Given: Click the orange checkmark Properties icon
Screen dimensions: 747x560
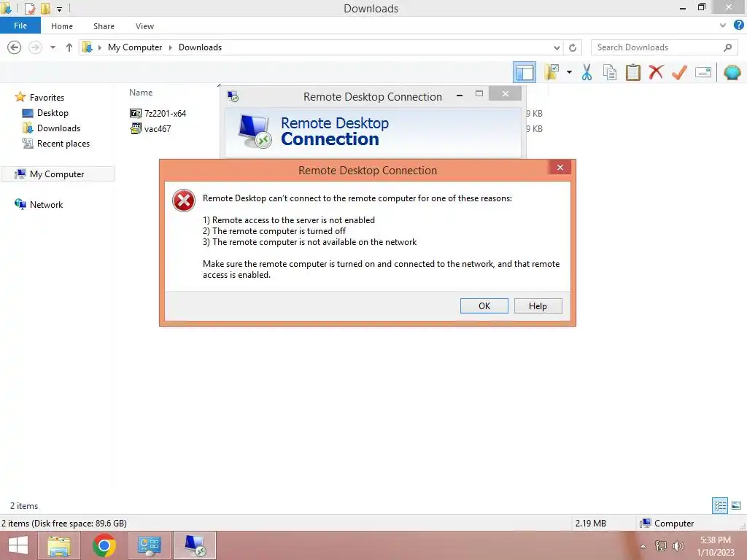Looking at the screenshot, I should pos(679,72).
